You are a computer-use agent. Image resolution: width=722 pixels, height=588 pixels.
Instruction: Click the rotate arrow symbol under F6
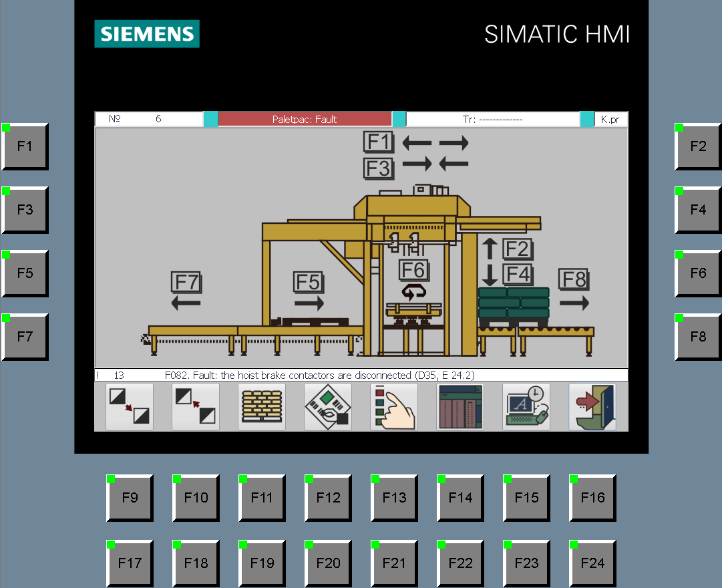[x=414, y=292]
